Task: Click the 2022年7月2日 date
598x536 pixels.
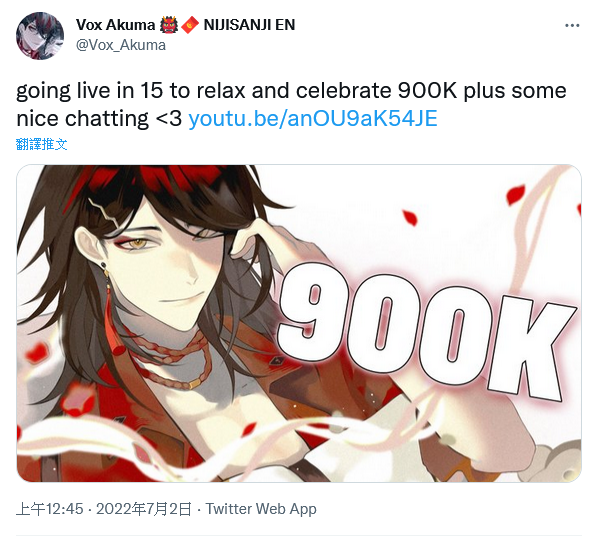Action: coord(144,509)
